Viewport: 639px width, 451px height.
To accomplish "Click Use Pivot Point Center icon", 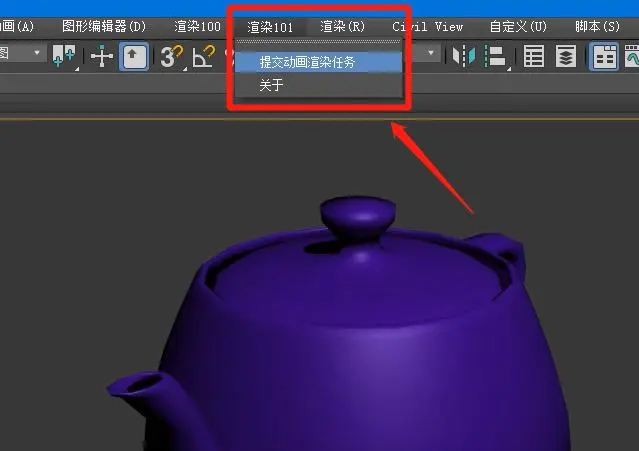I will 64,56.
